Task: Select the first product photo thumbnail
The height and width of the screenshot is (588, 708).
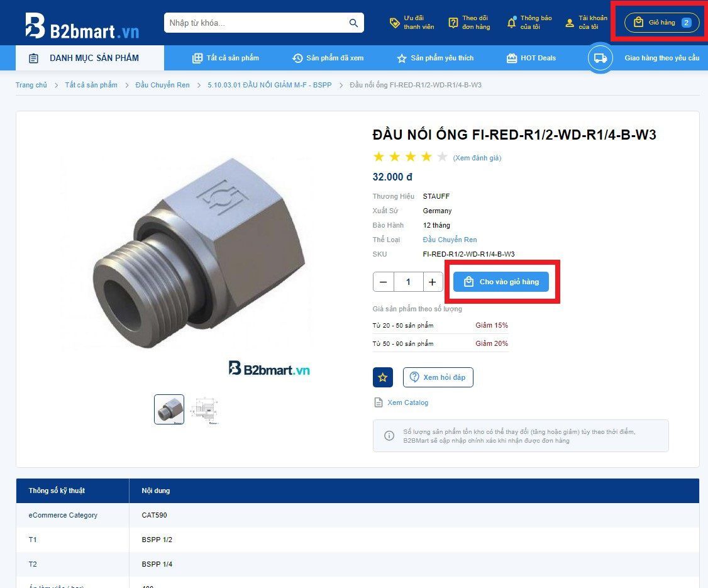Action: pos(169,409)
